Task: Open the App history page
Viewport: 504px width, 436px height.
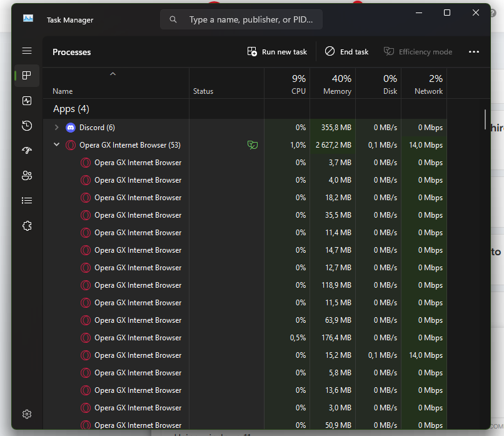Action: pos(26,126)
